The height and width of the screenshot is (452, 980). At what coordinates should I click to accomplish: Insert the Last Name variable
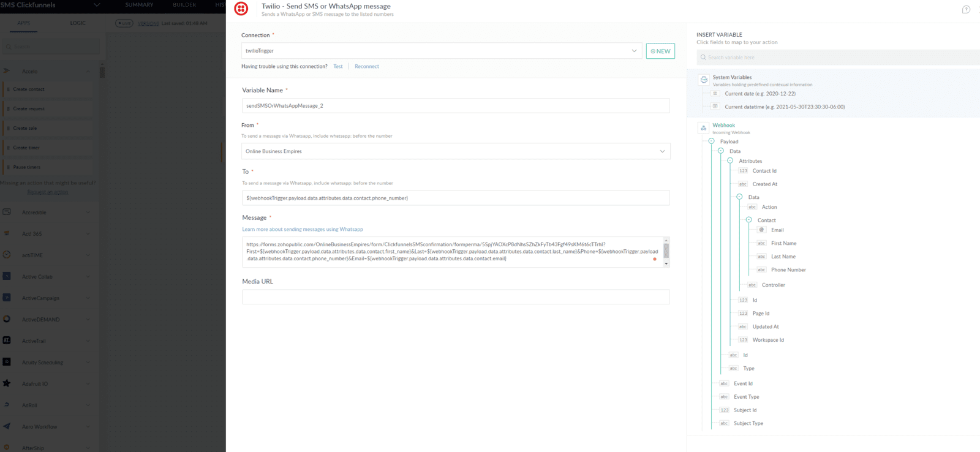[783, 257]
